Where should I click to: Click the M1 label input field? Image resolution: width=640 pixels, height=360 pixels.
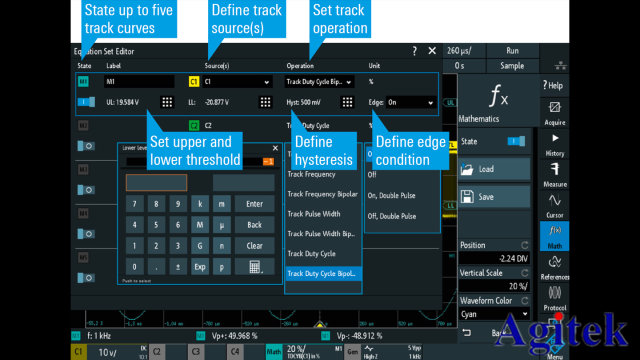[x=139, y=82]
